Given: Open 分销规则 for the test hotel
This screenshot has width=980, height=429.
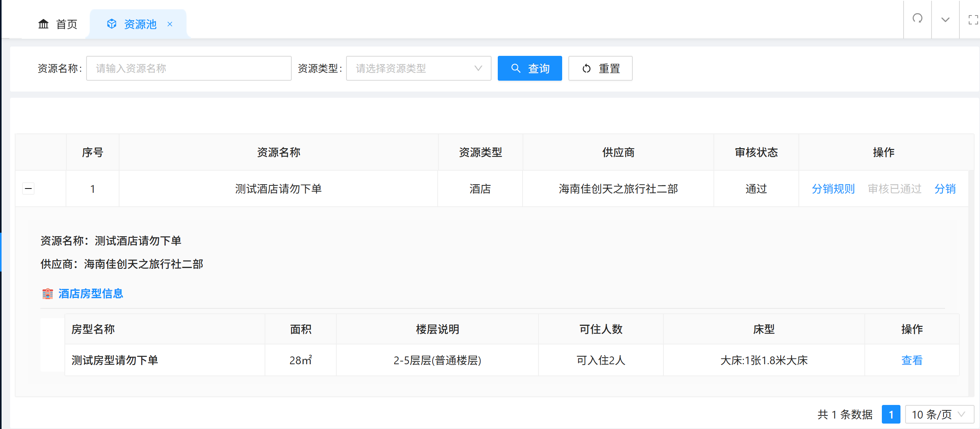Looking at the screenshot, I should pos(833,189).
